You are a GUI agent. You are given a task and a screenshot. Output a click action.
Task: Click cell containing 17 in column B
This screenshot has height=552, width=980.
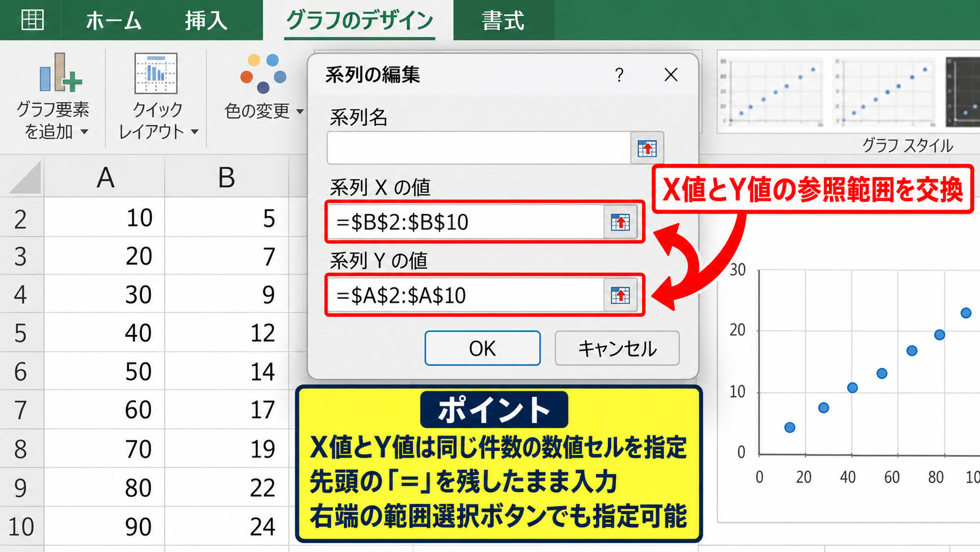point(227,409)
